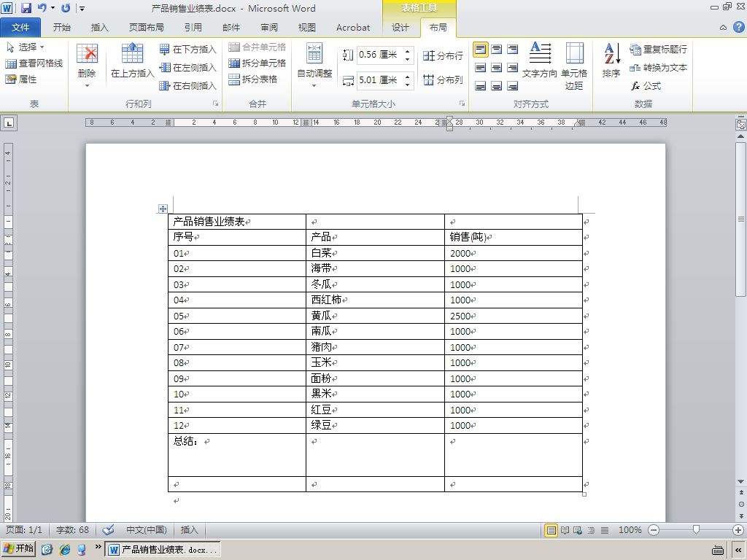Open cell margins settings
Image resolution: width=747 pixels, height=560 pixels.
click(x=574, y=66)
